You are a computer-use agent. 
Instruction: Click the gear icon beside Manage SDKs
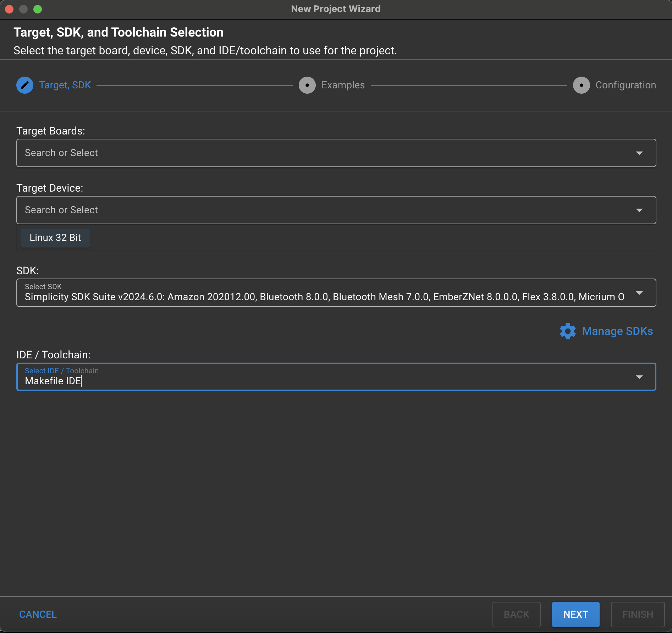coord(568,331)
